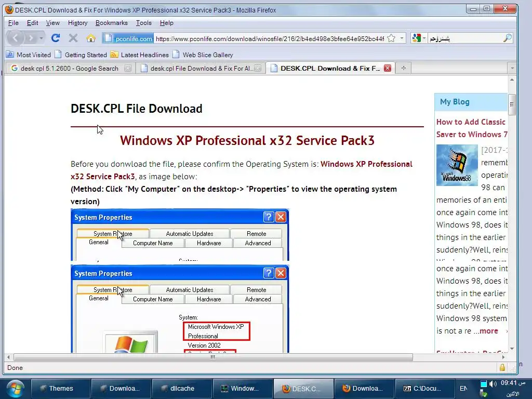Open the History menu
The width and height of the screenshot is (532, 399).
tap(78, 23)
